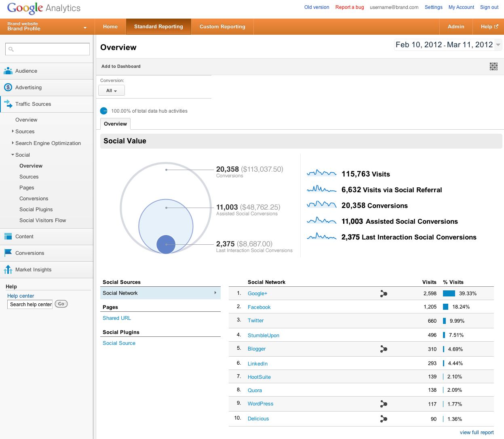Screen dimensions: 504x439
Task: Click the Quora network link
Action: [255, 391]
